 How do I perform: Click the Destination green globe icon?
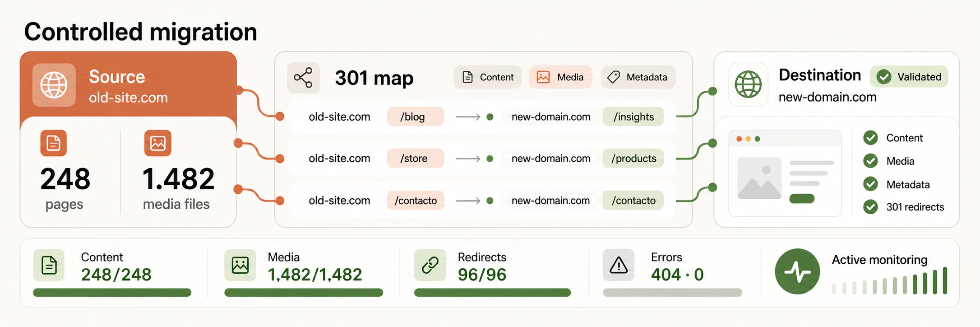[x=748, y=84]
